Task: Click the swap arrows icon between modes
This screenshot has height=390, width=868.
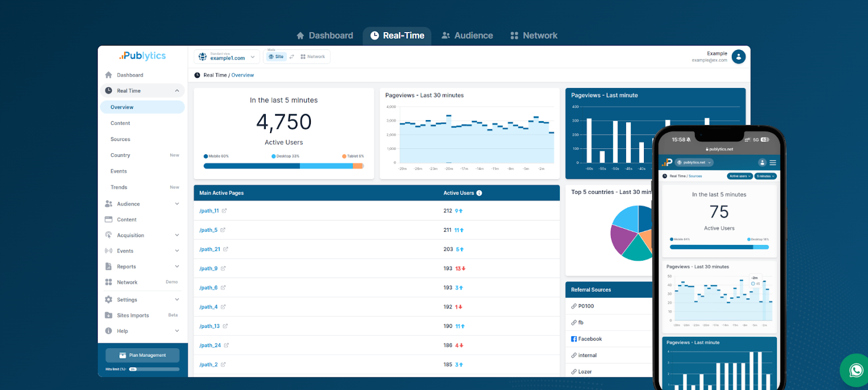Action: tap(292, 56)
